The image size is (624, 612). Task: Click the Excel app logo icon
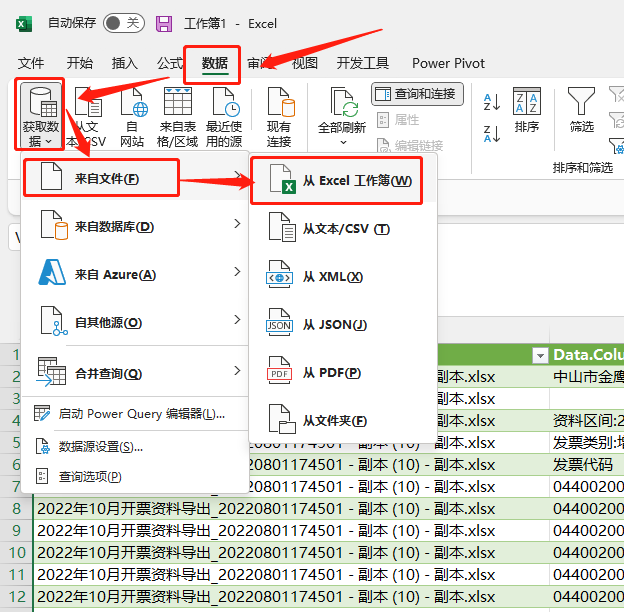23,24
